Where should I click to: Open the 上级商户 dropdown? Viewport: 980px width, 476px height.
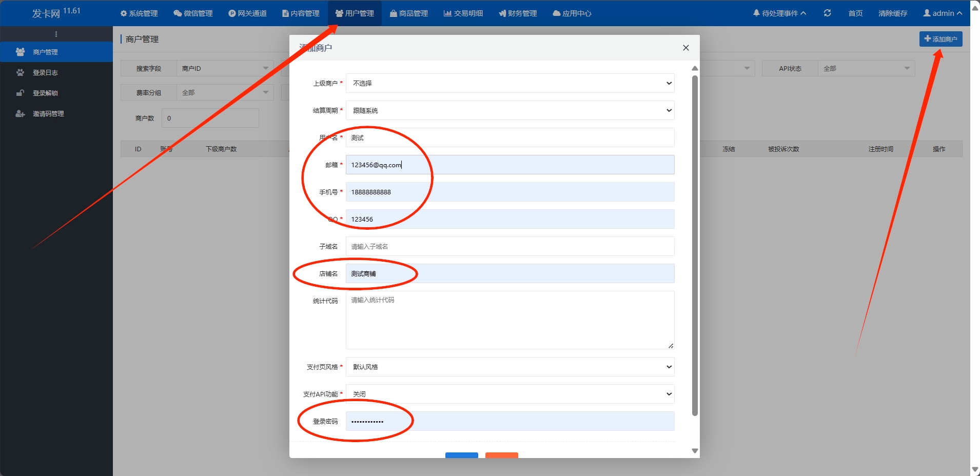[510, 83]
